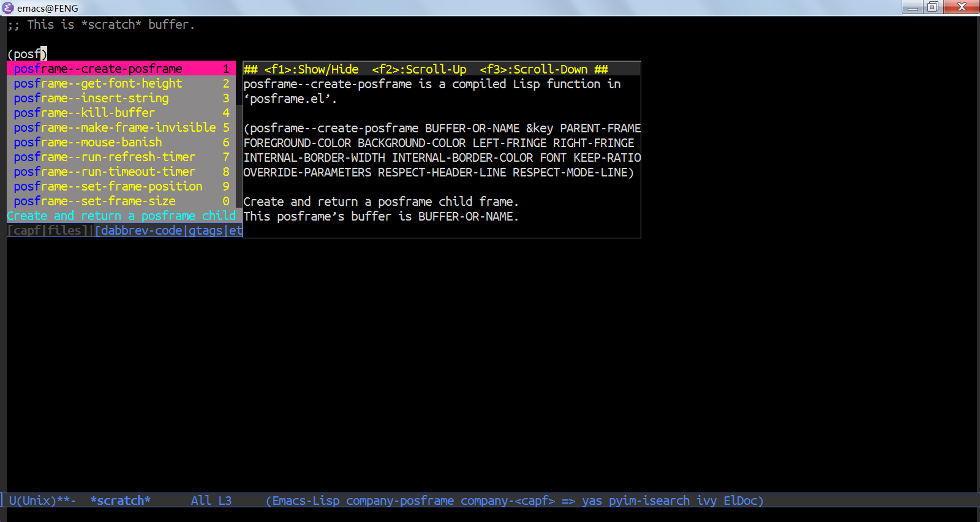980x522 pixels.
Task: Click the yas minor mode indicator
Action: 592,501
